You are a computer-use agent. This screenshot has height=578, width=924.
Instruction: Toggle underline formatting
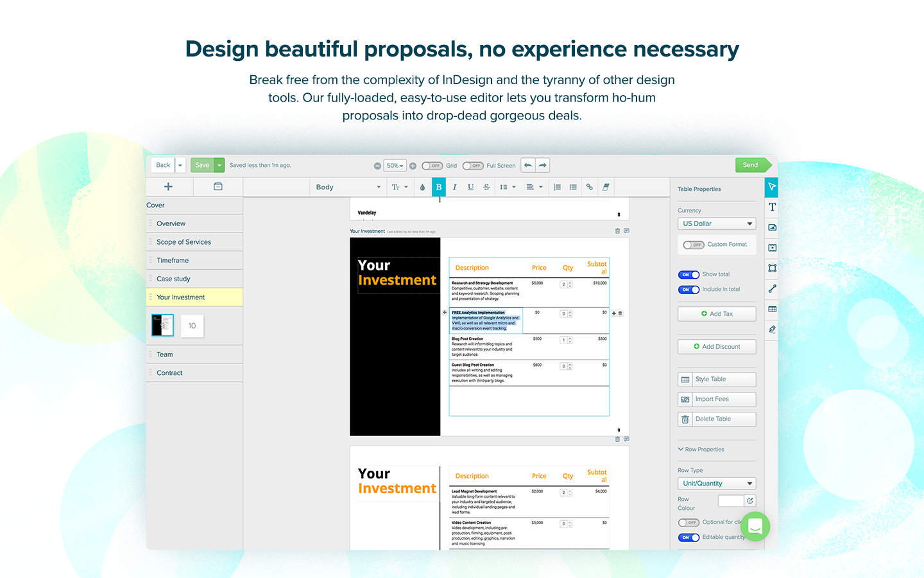coord(470,187)
